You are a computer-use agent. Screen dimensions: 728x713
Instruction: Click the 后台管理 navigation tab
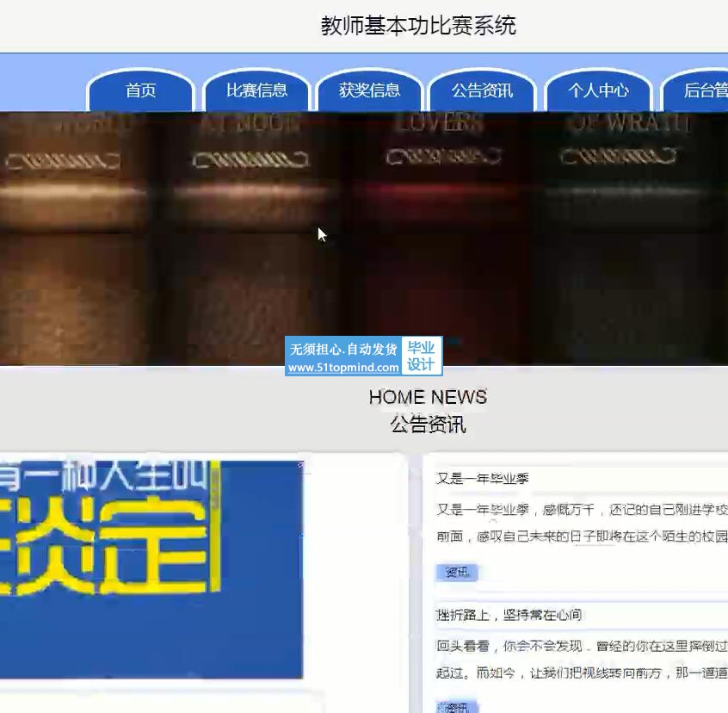pyautogui.click(x=694, y=90)
